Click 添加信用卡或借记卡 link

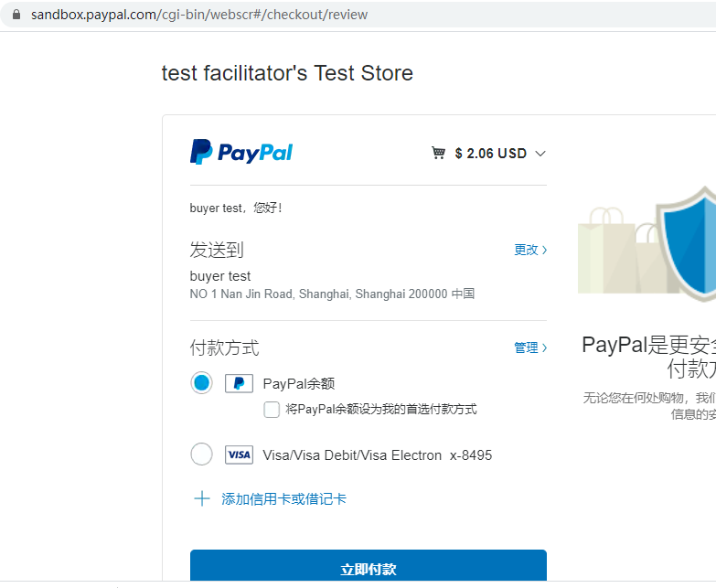[x=283, y=499]
